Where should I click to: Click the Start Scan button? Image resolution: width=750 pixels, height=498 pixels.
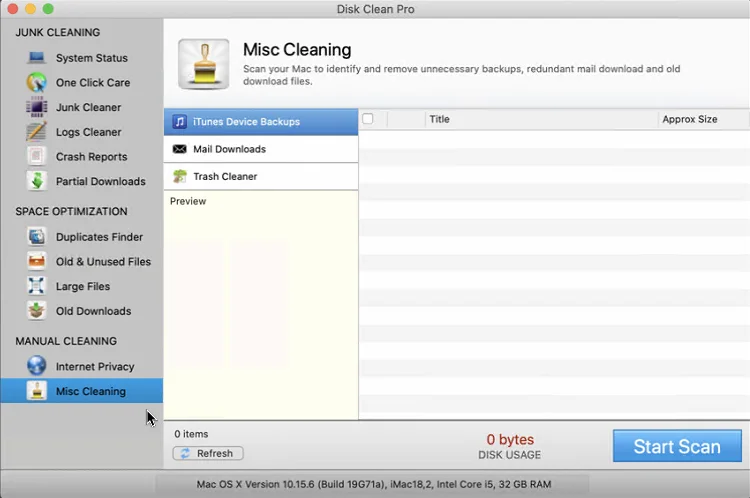tap(677, 446)
